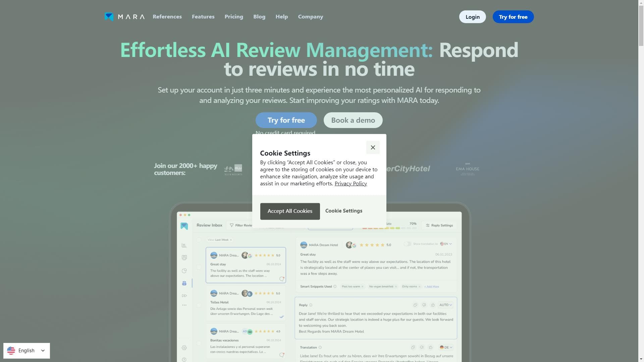Click the Reply Settings sliders icon

tap(428, 225)
